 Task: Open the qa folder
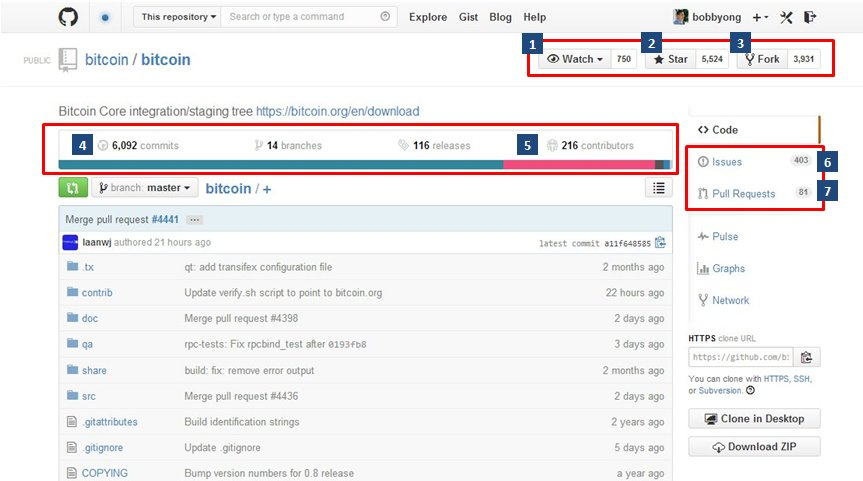coord(87,344)
